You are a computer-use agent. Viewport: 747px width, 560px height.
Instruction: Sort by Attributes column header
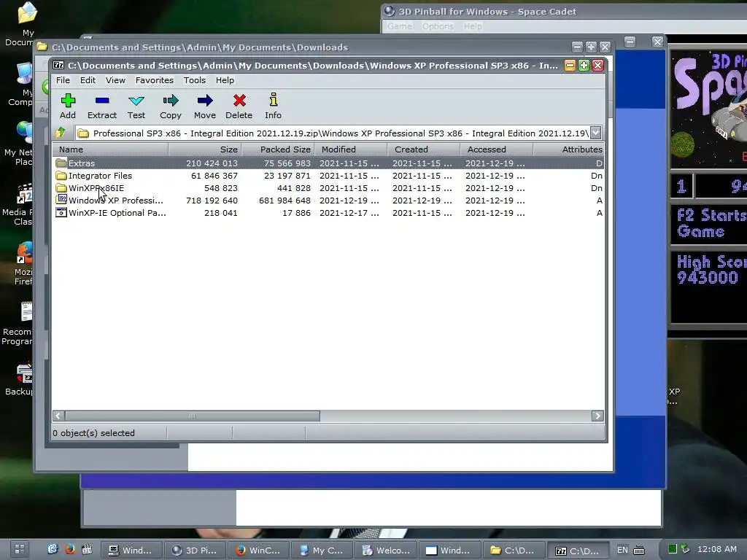[x=569, y=149]
